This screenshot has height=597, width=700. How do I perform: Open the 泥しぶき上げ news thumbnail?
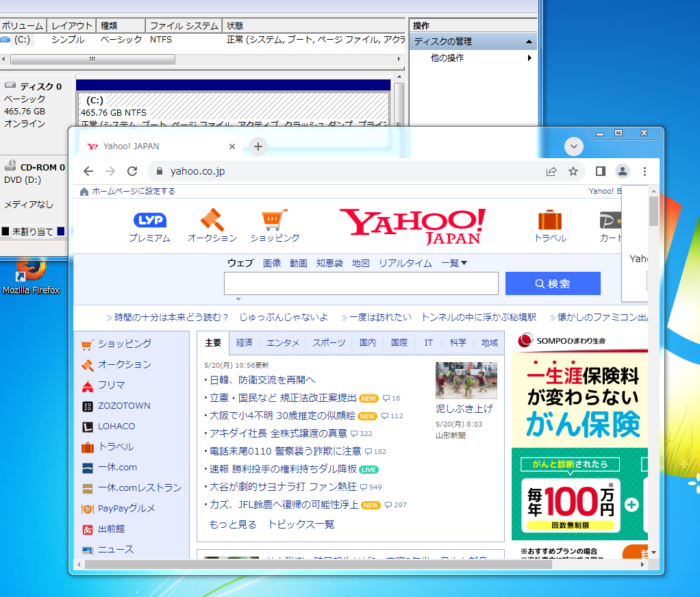point(466,379)
